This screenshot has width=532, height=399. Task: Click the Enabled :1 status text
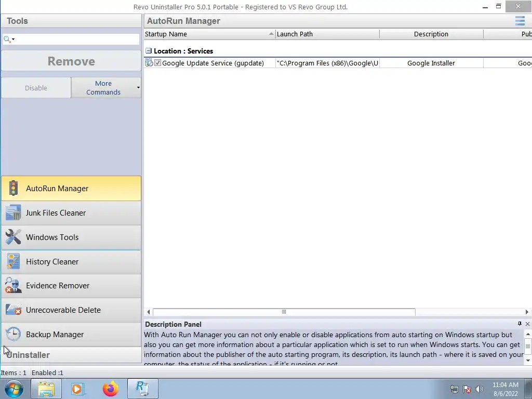click(47, 373)
